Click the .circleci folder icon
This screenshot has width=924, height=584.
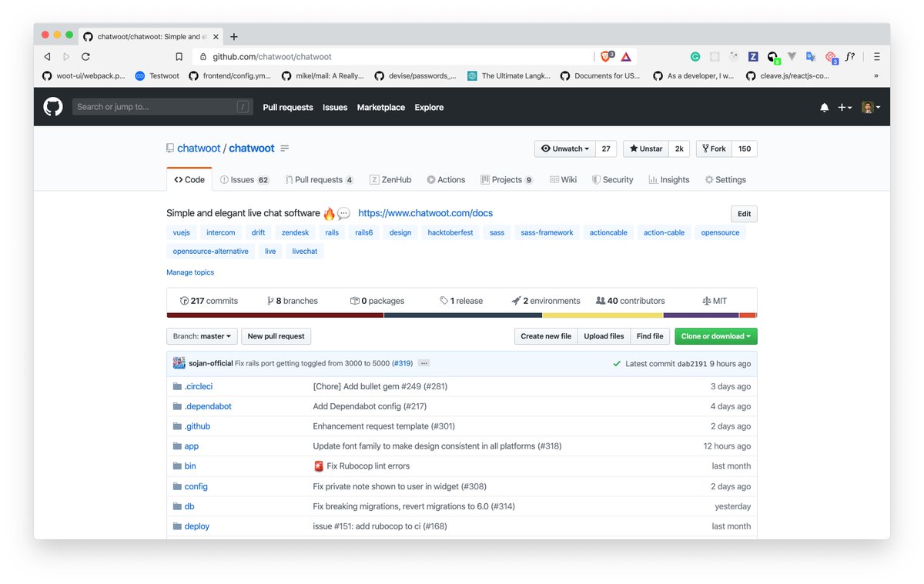pyautogui.click(x=177, y=386)
